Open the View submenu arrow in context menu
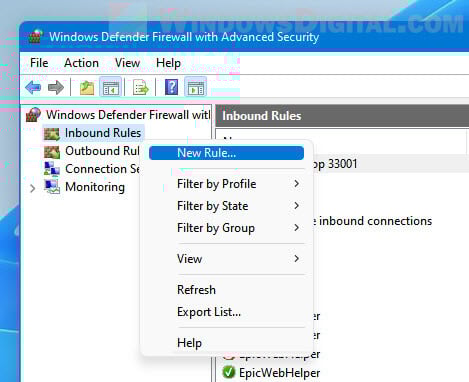Screen dimensions: 469x382 [x=296, y=259]
